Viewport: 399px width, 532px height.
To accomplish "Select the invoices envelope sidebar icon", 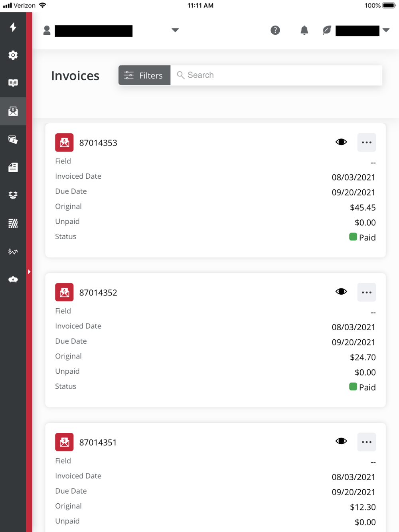I will coord(13,111).
